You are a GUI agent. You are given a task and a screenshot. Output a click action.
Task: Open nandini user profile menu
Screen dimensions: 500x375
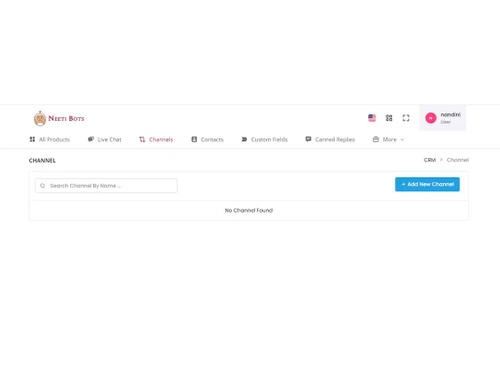[443, 118]
